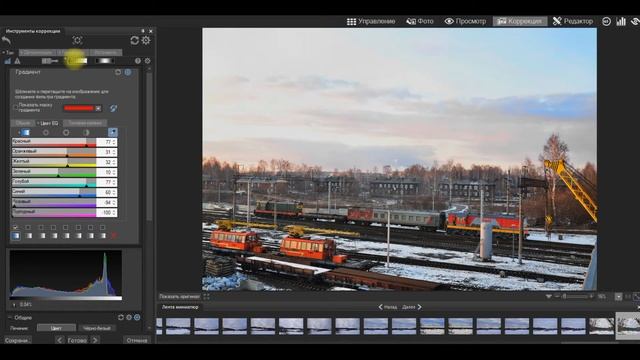Switch to Управление mode
This screenshot has width=640, height=360.
[371, 21]
